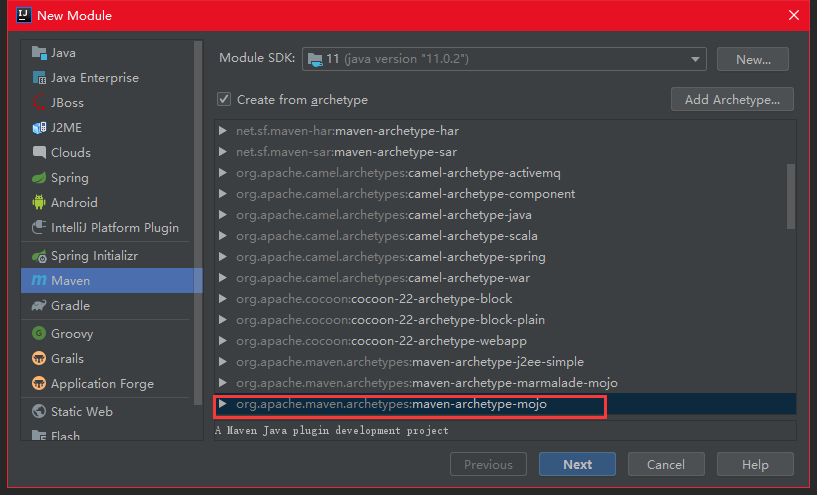Image resolution: width=817 pixels, height=495 pixels.
Task: Expand camel-archetype-war node
Action: click(x=223, y=278)
